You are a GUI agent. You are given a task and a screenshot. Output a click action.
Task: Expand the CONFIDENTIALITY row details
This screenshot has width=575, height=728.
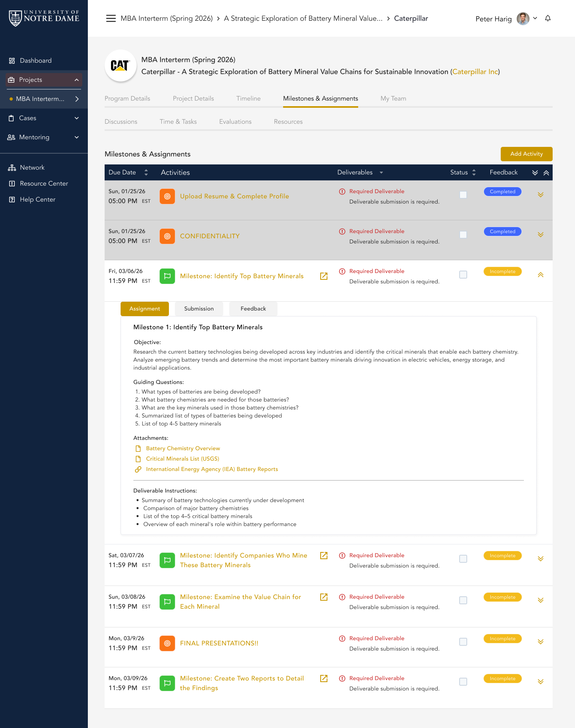(541, 235)
